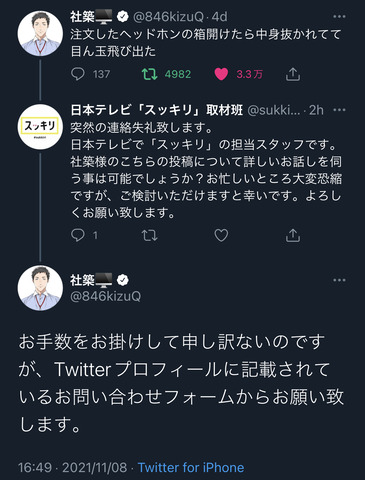Undo retweet on tweet with 4982 retweets

(x=149, y=74)
